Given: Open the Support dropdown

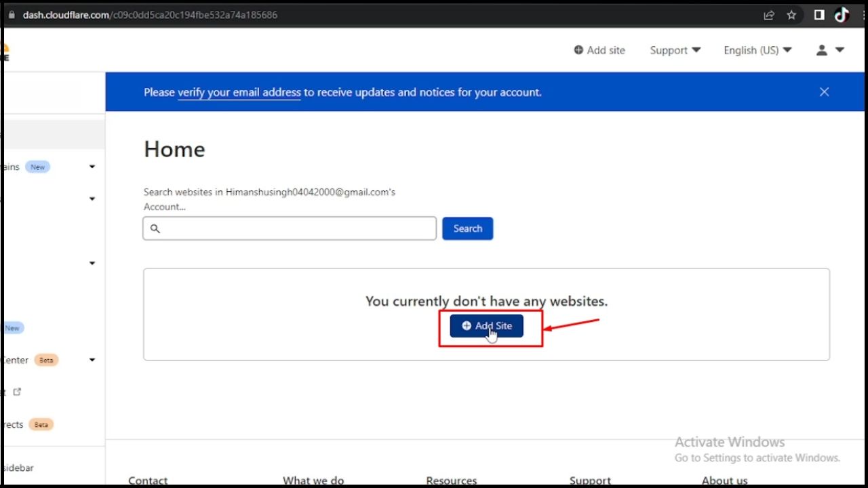Looking at the screenshot, I should click(x=674, y=50).
